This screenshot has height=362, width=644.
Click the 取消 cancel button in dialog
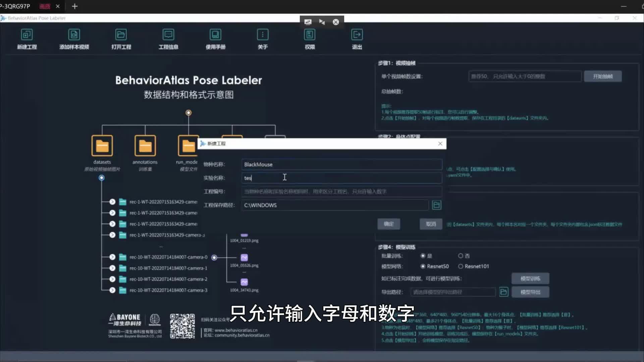click(x=431, y=224)
